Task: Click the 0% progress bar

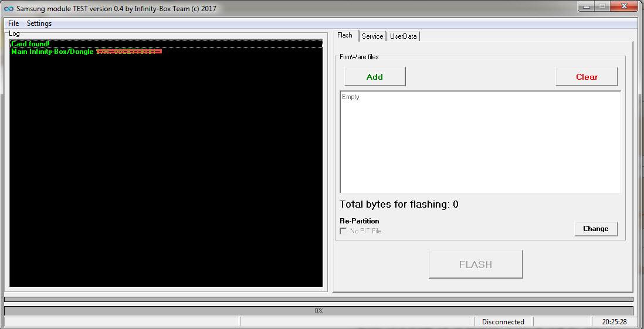Action: [318, 311]
